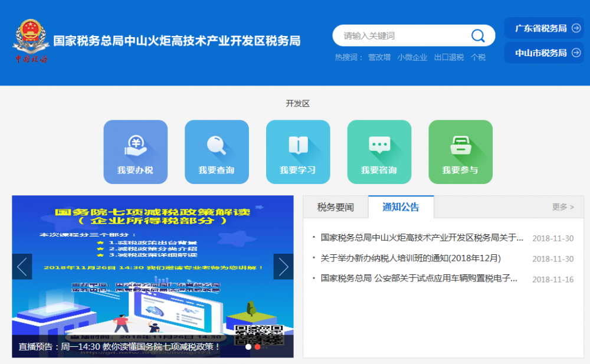
Task: Select the 我要办税 service icon
Action: [136, 152]
